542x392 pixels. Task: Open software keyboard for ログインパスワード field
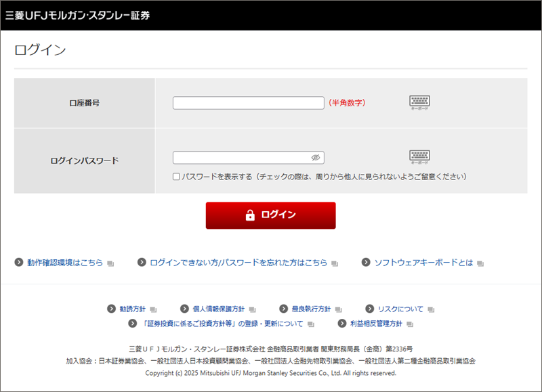click(x=419, y=157)
